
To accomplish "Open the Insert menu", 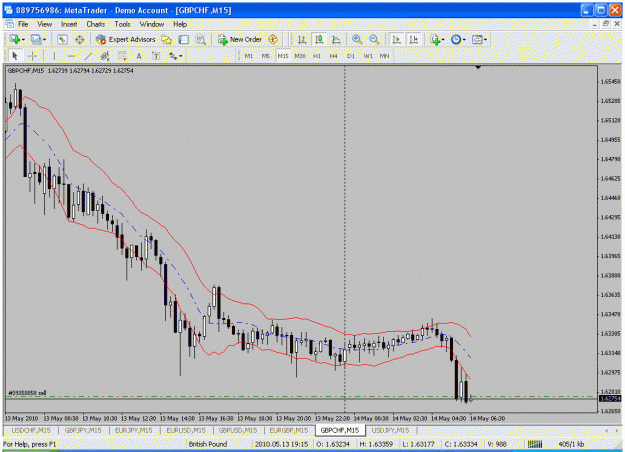I will click(x=69, y=24).
